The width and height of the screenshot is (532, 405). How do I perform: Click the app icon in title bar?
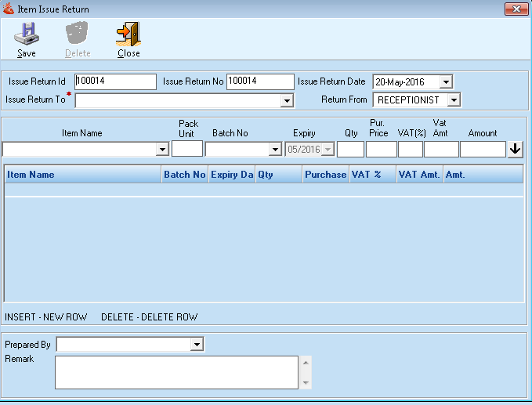pos(9,9)
